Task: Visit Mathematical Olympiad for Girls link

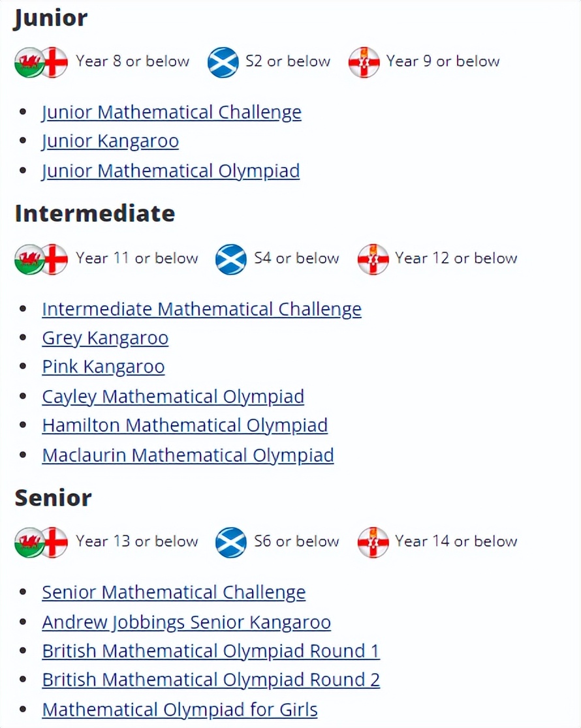Action: (x=180, y=710)
